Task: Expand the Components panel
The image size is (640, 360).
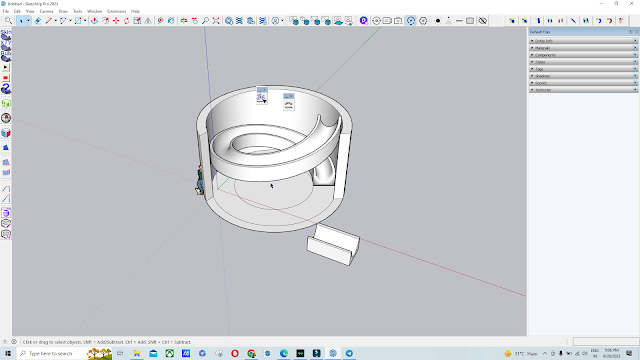Action: (584, 55)
